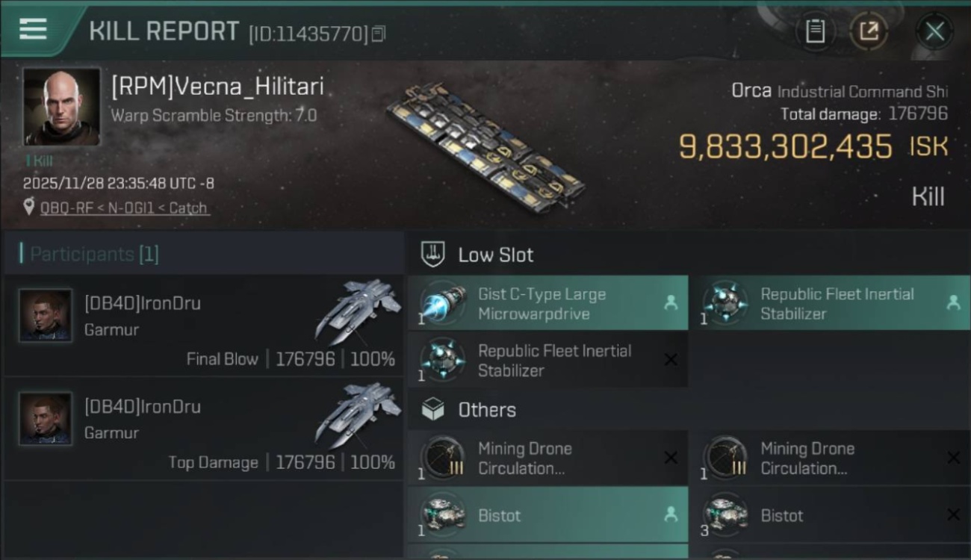
Task: Click the Low Slot section icon
Action: [x=433, y=254]
